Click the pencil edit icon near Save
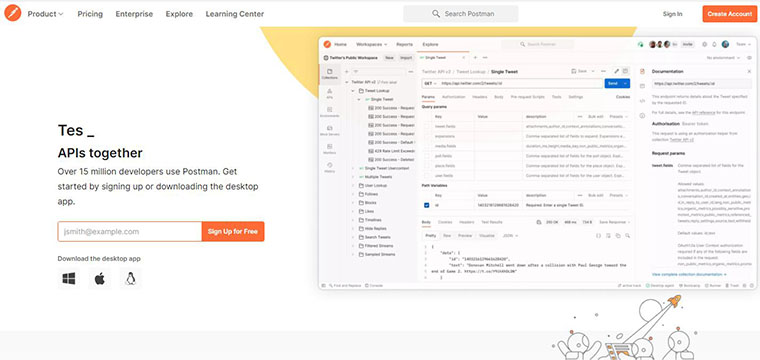Image resolution: width=760 pixels, height=360 pixels. pyautogui.click(x=617, y=71)
